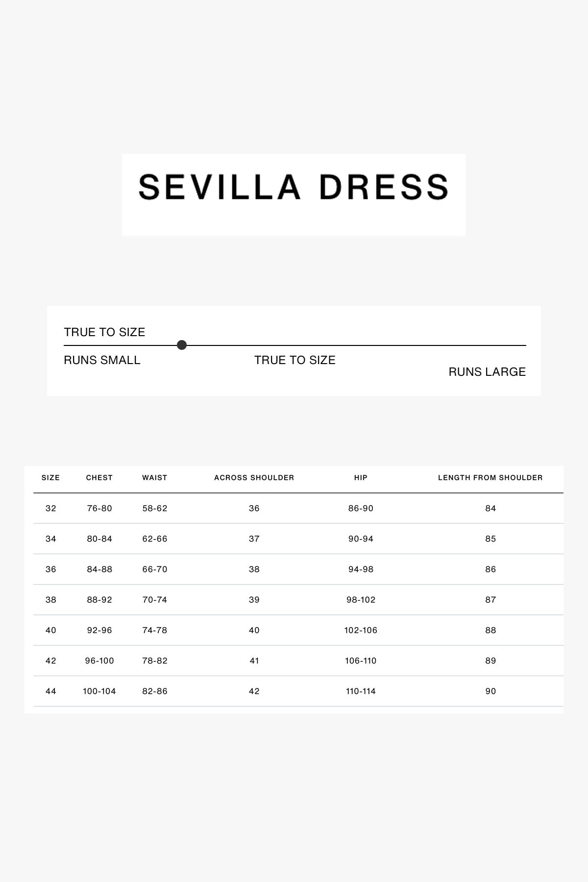Click length value 89
This screenshot has height=882, width=588.
coord(490,661)
